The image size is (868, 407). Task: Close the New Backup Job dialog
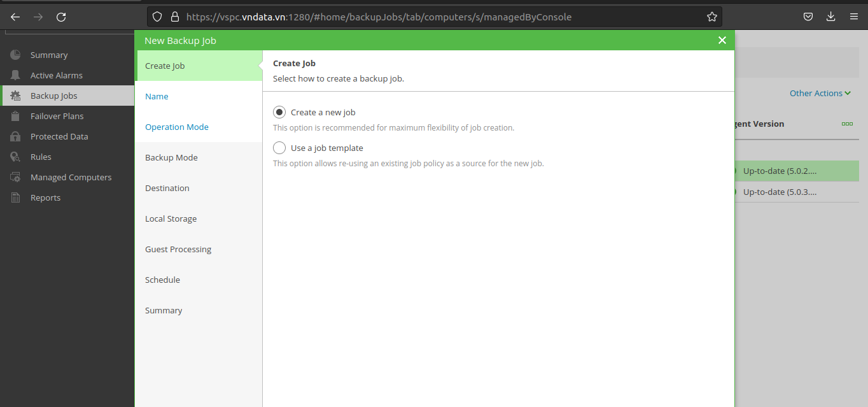click(x=722, y=40)
